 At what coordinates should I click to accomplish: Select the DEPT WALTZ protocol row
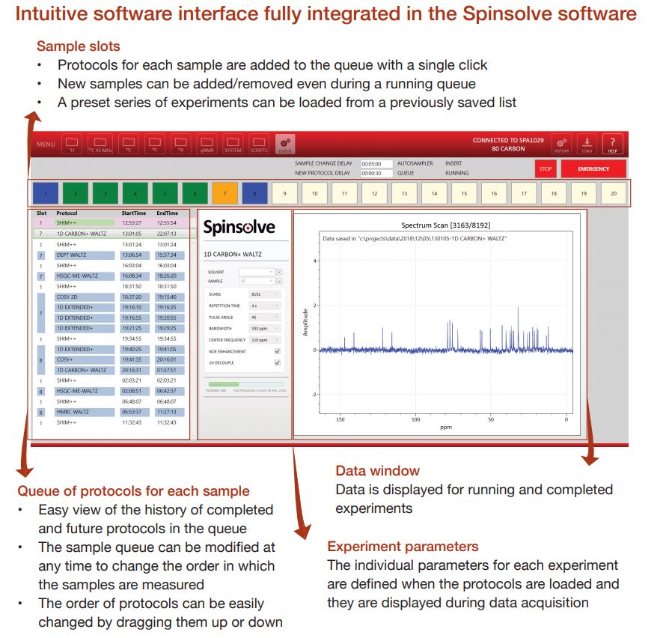pos(111,255)
